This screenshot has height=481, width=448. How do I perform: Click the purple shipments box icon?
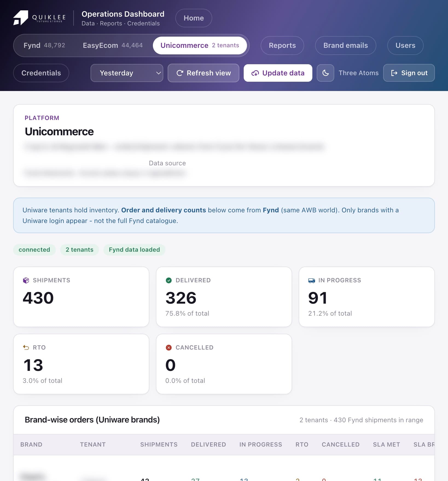(26, 280)
